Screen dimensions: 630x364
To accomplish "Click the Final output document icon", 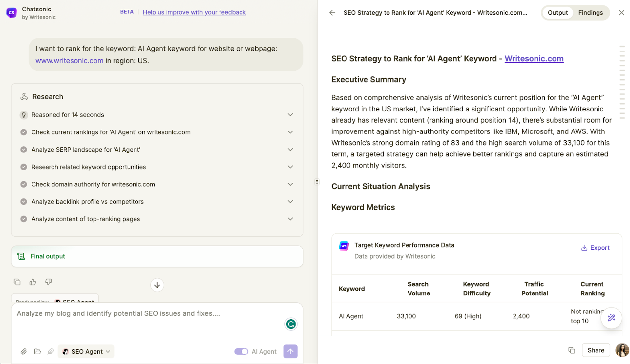I will pyautogui.click(x=21, y=256).
